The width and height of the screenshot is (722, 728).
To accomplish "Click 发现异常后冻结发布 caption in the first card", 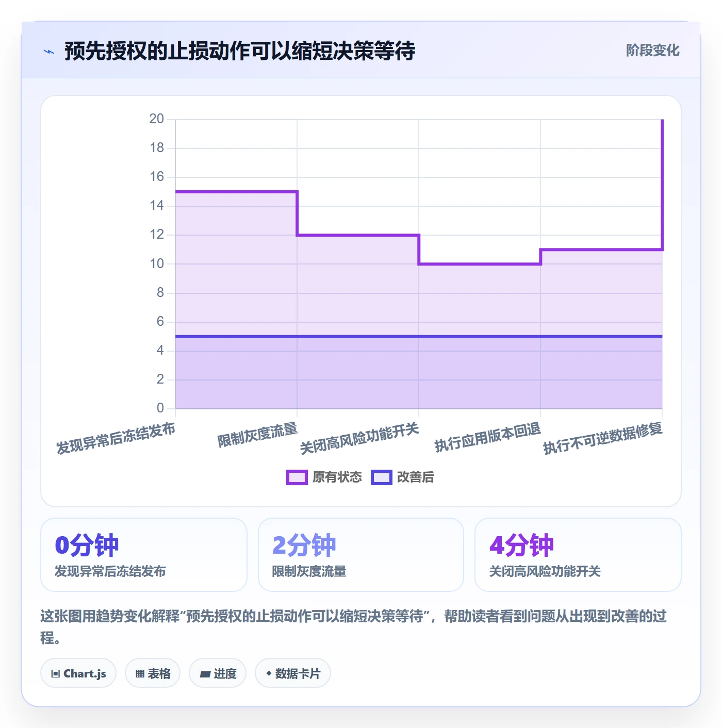I will 110,571.
